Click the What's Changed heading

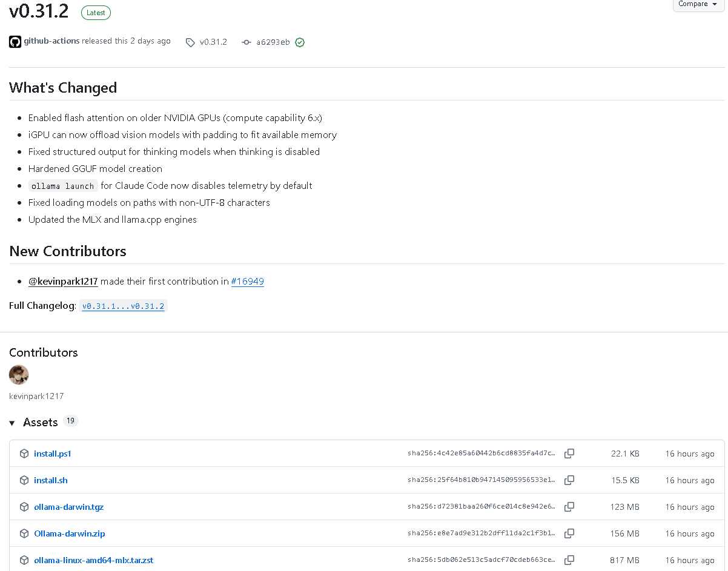63,88
